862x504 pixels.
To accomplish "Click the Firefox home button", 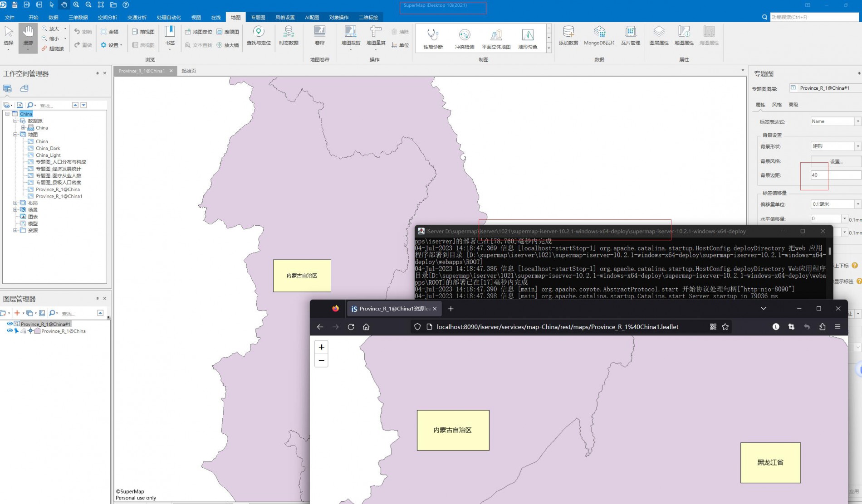I will [366, 327].
